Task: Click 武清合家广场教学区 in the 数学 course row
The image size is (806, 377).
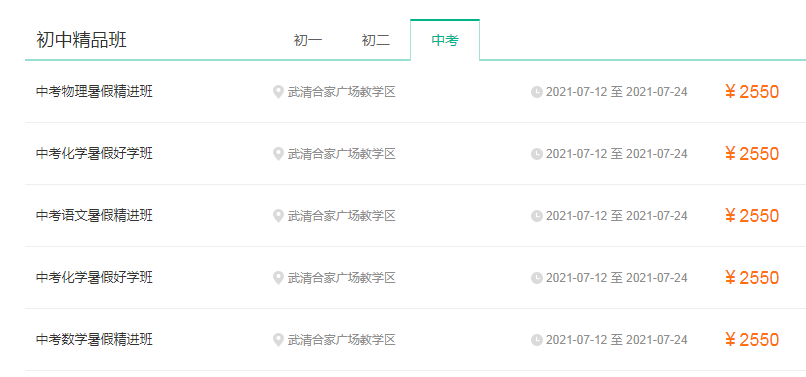Action: coord(341,340)
